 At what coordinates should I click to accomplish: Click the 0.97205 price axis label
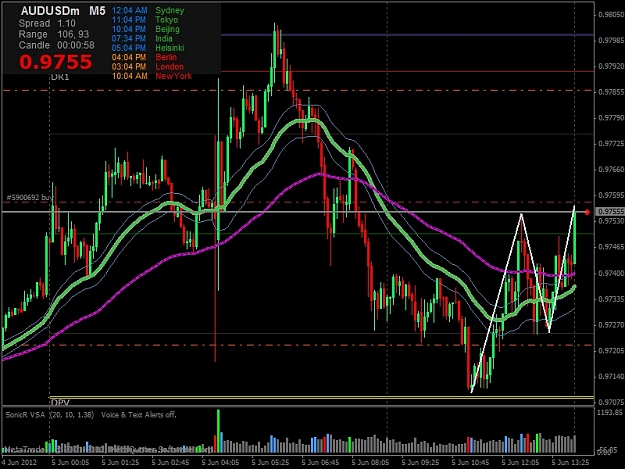(x=611, y=351)
